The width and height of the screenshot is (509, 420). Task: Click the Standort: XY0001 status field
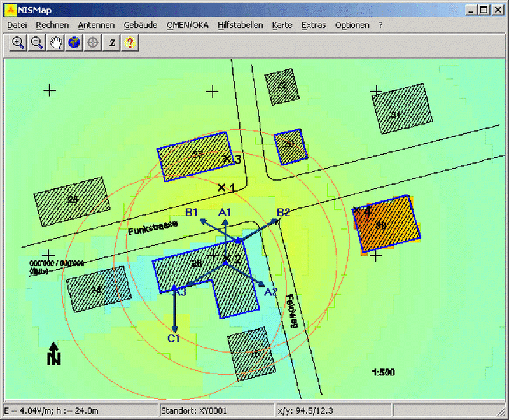[216, 411]
